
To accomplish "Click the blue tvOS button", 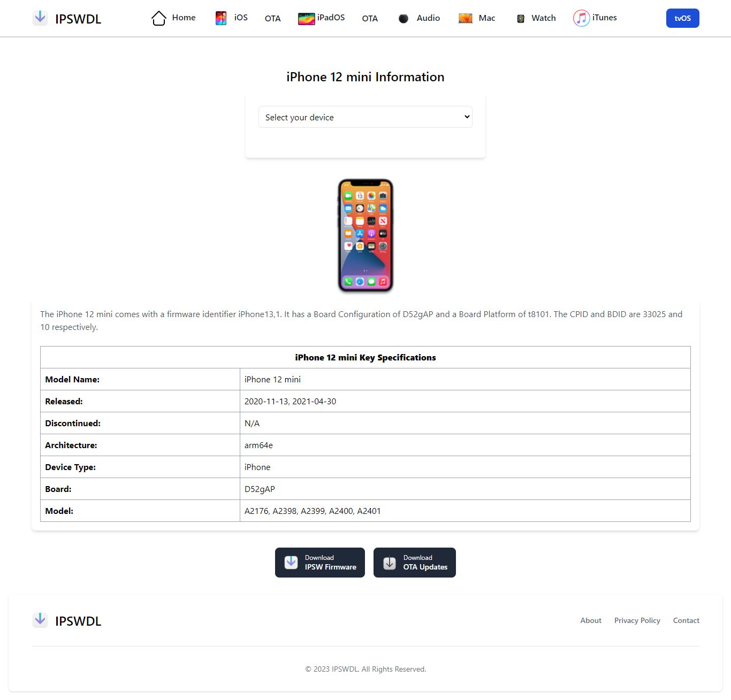I will pos(683,18).
